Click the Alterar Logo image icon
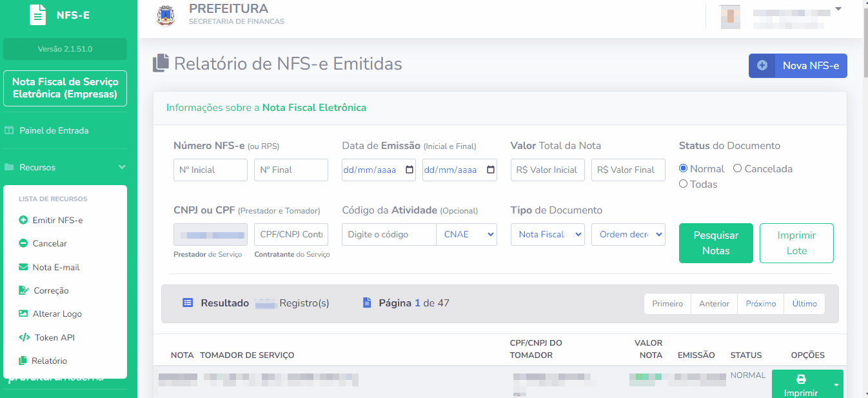868x398 pixels. pyautogui.click(x=24, y=313)
